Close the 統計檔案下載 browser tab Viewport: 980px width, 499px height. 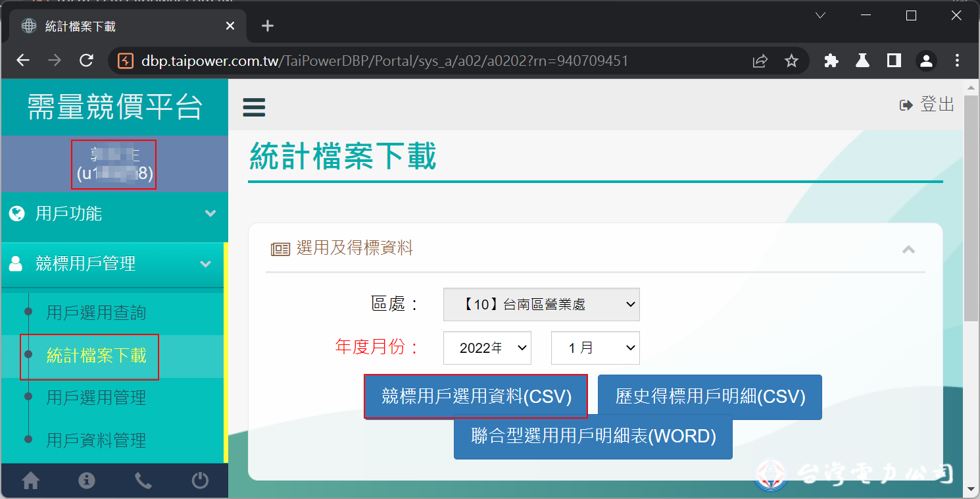tap(230, 26)
